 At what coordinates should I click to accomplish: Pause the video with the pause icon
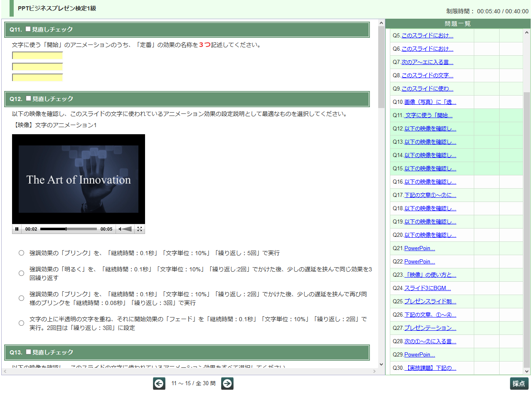coord(17,229)
